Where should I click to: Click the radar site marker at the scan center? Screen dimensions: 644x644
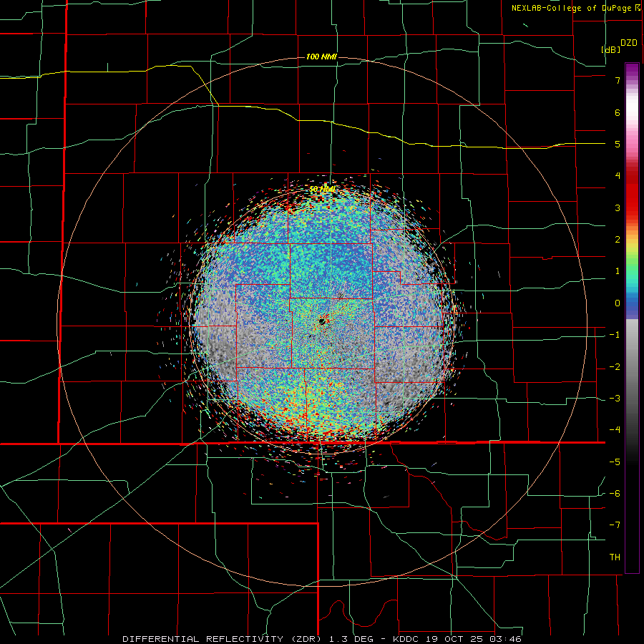tap(322, 321)
